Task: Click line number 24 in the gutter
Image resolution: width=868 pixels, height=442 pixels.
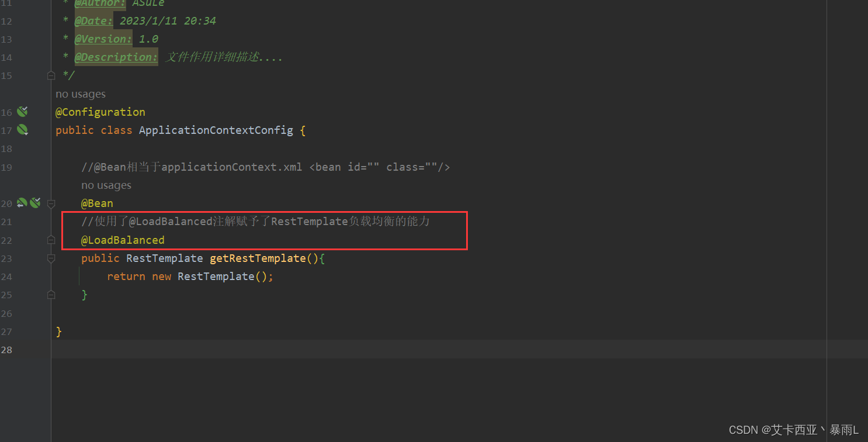Action: pos(6,277)
